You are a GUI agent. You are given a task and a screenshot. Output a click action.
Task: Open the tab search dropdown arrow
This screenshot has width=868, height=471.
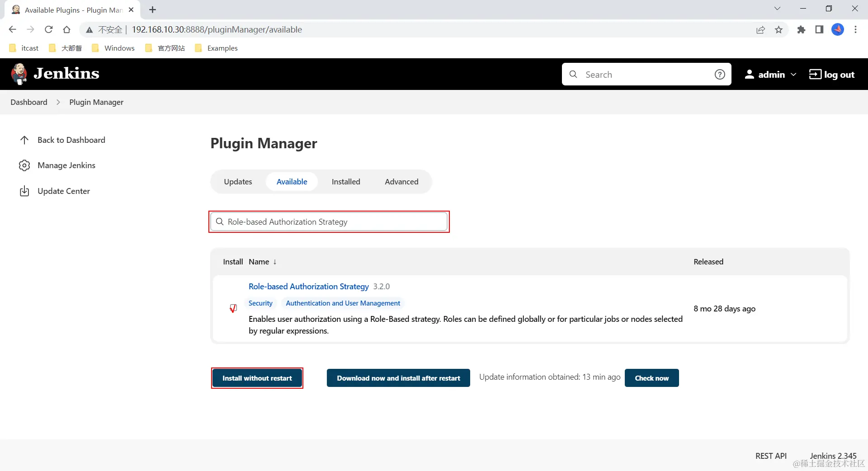(x=777, y=9)
